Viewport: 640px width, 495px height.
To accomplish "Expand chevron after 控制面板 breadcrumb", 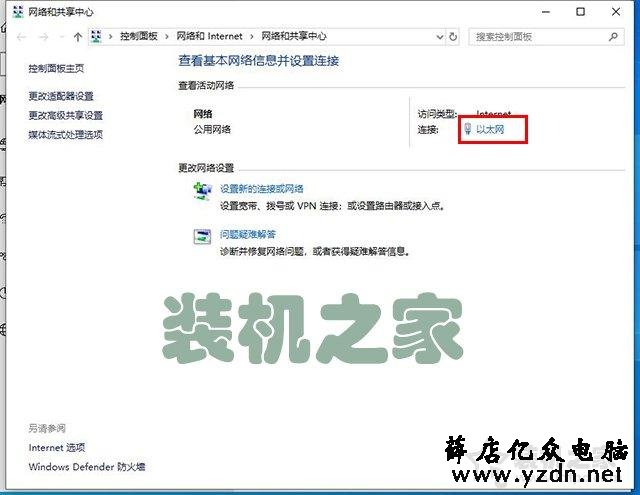I will tap(167, 37).
